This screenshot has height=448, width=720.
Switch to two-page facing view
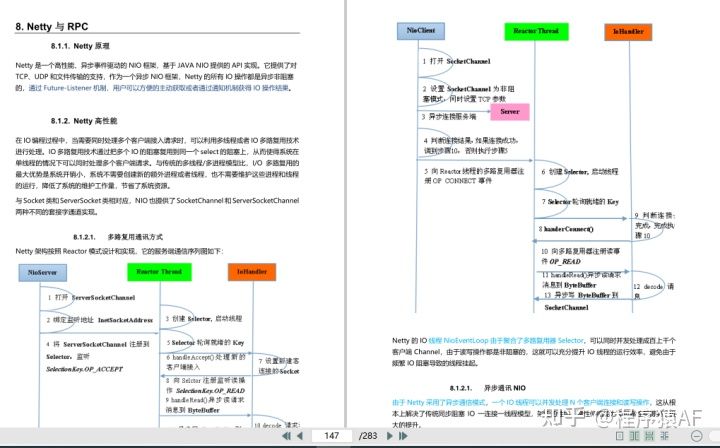point(635,436)
